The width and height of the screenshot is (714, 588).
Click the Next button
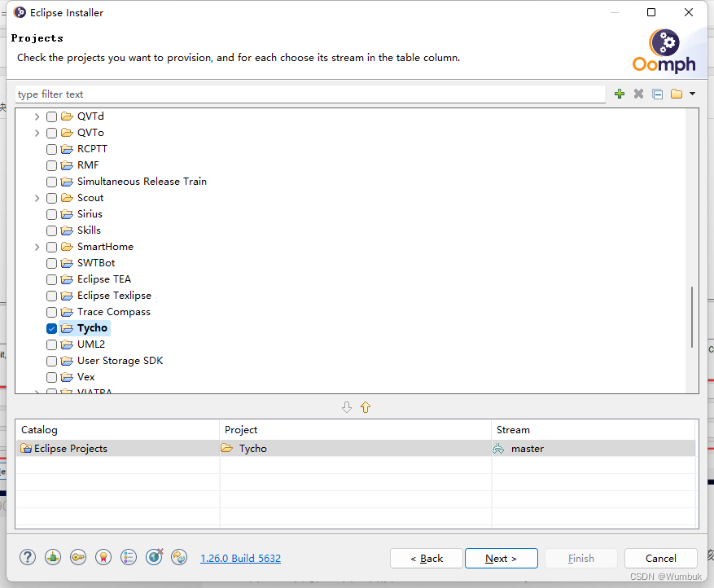501,559
